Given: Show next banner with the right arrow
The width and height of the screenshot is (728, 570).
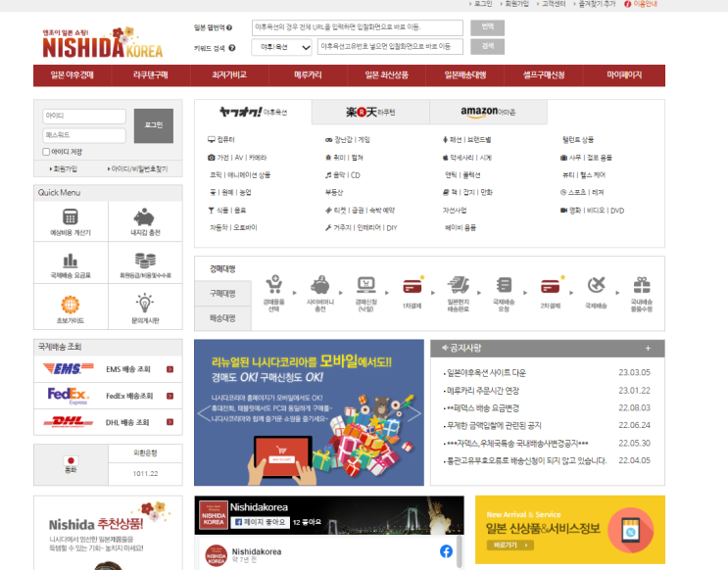Looking at the screenshot, I should pos(413,413).
